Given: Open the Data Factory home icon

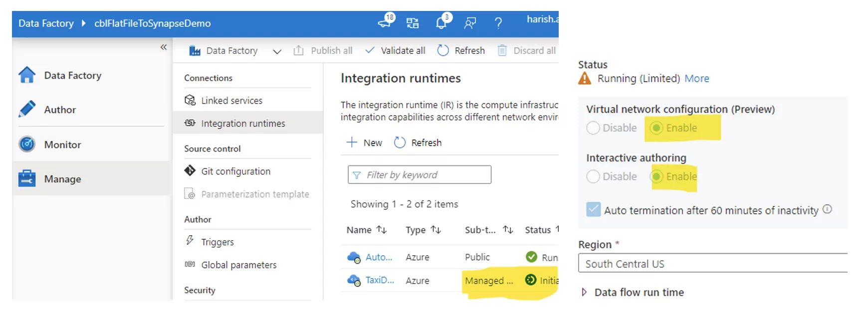Looking at the screenshot, I should [27, 75].
